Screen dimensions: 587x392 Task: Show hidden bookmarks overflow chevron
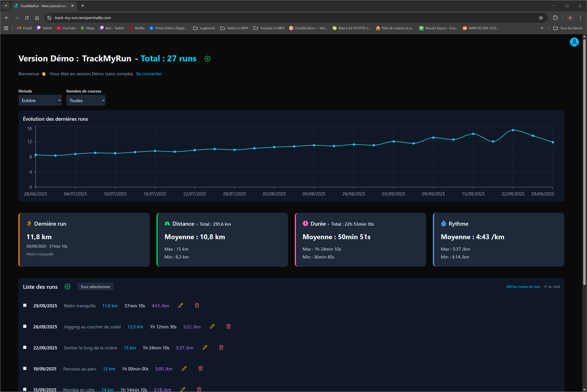542,28
